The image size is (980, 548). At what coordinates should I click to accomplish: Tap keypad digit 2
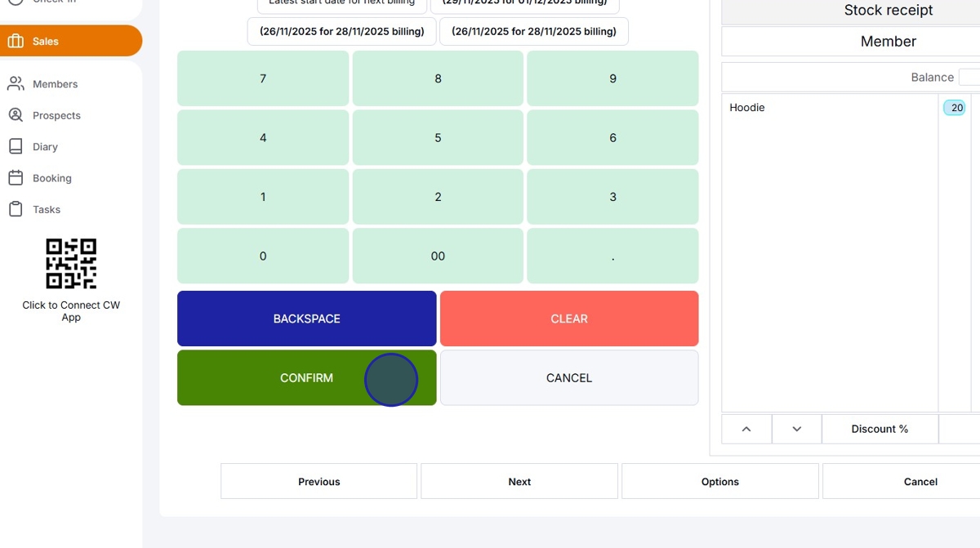tap(438, 197)
